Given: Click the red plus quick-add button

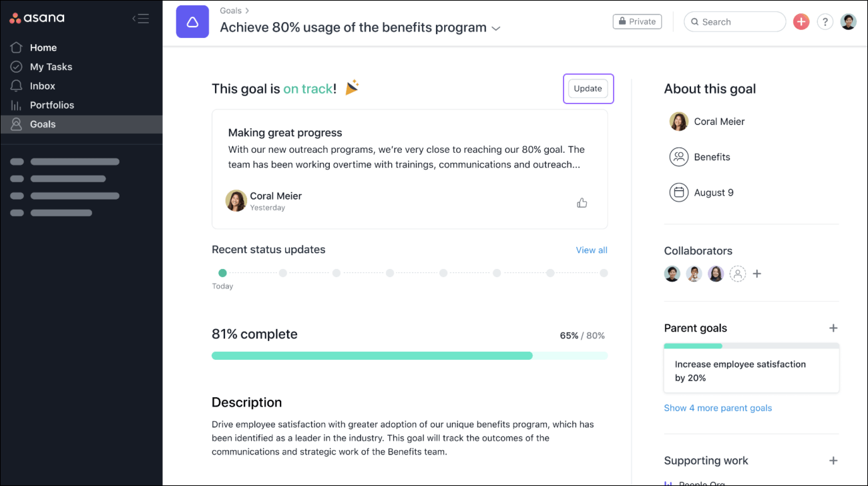Looking at the screenshot, I should [801, 22].
